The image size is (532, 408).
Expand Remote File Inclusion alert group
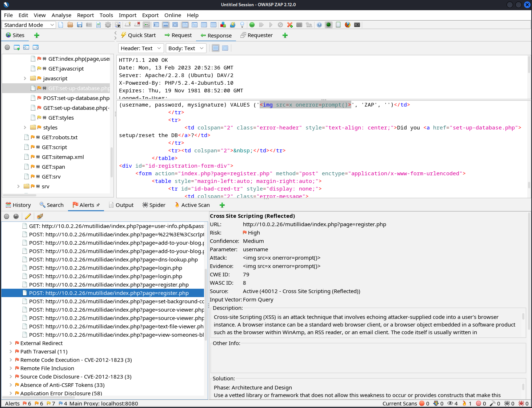(x=11, y=368)
